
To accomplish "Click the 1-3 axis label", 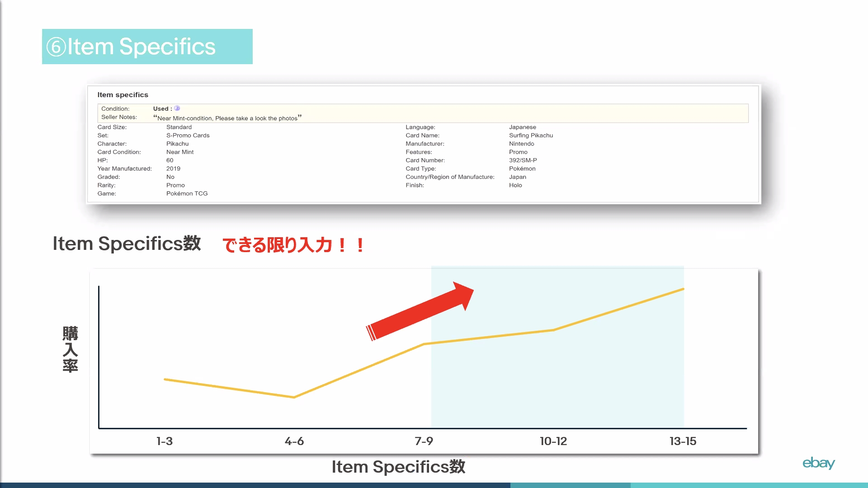I will [x=165, y=441].
